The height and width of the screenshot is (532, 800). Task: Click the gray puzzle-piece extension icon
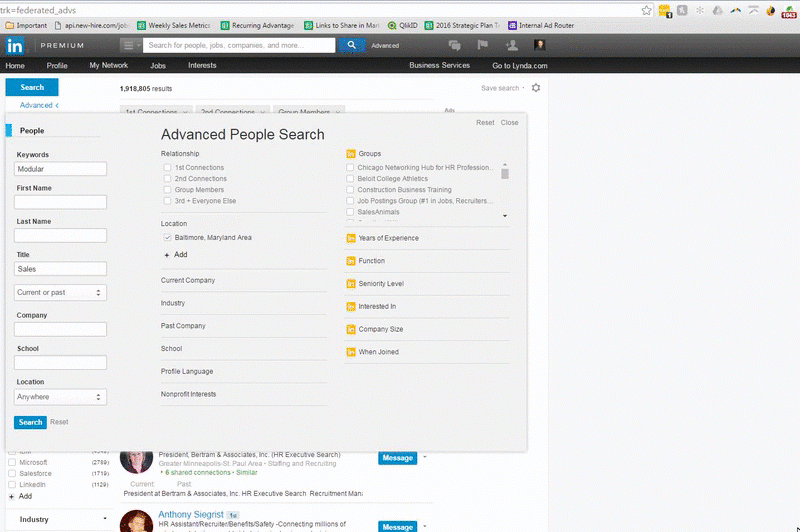[682, 10]
